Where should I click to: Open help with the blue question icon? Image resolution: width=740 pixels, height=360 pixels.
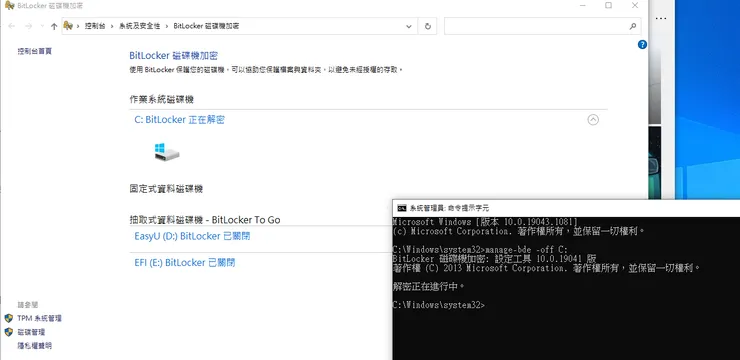642,45
